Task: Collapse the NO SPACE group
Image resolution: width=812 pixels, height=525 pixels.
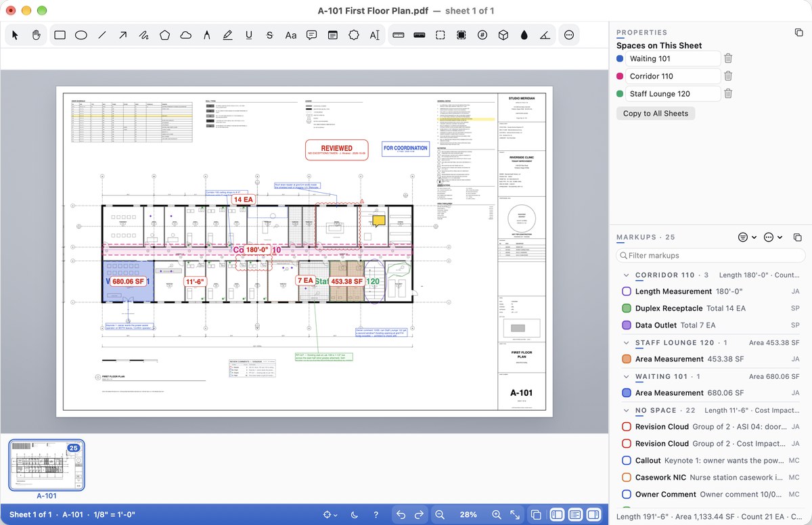Action: [625, 411]
